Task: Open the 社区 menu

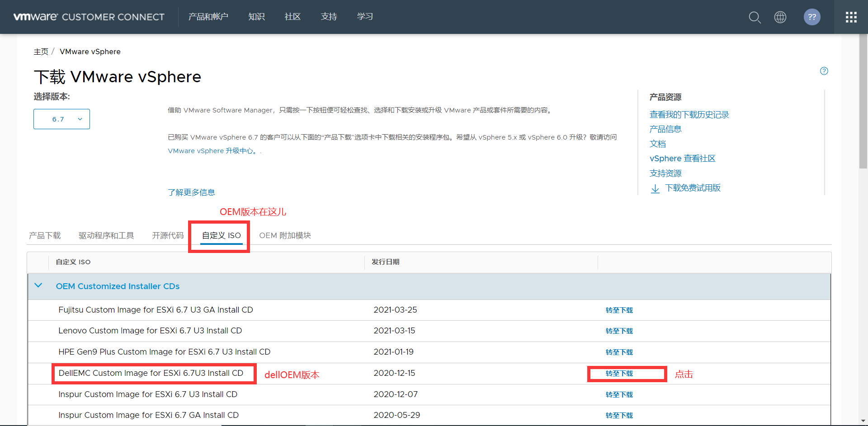Action: (292, 17)
